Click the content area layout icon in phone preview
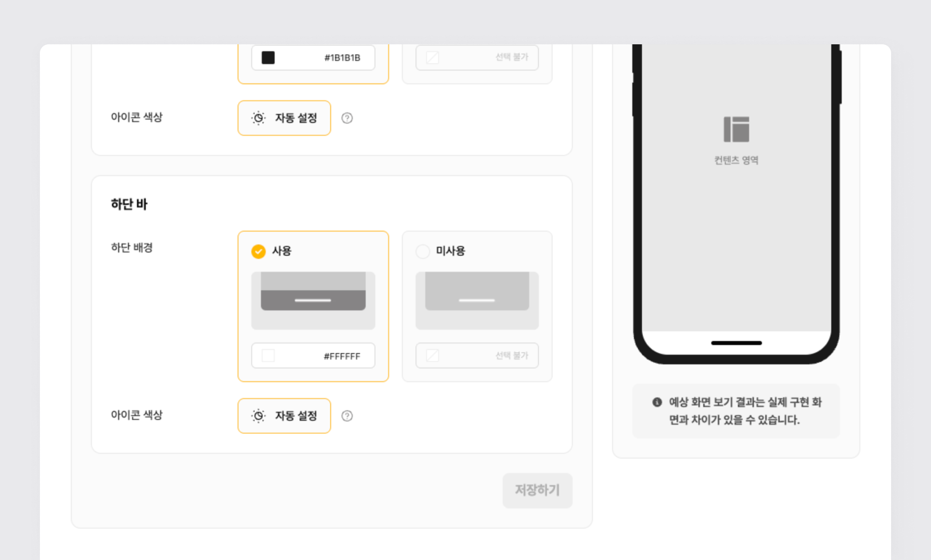Screen dimensions: 931x560 (x=736, y=129)
